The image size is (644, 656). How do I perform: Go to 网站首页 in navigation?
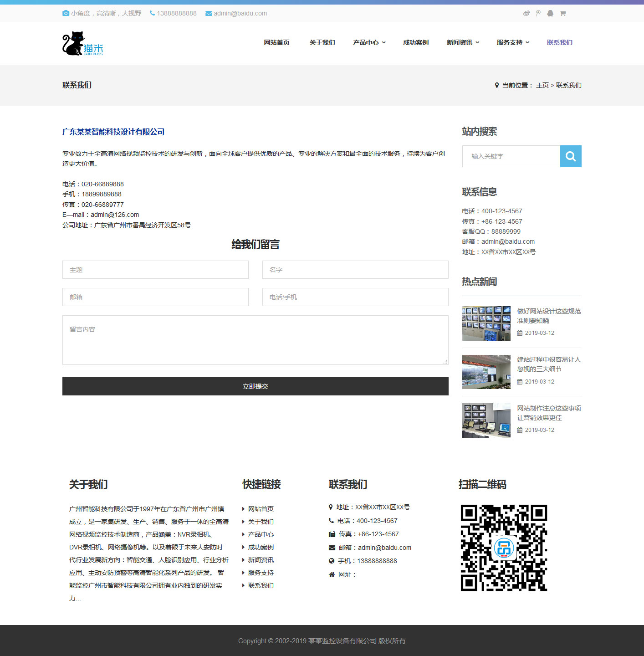[x=276, y=42]
